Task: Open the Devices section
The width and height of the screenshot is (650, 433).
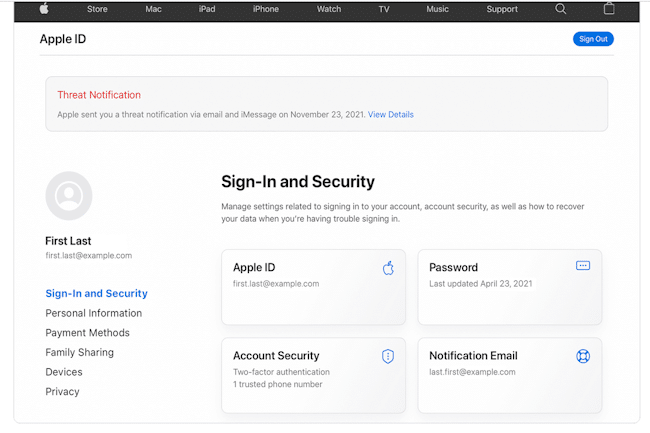Action: tap(64, 372)
